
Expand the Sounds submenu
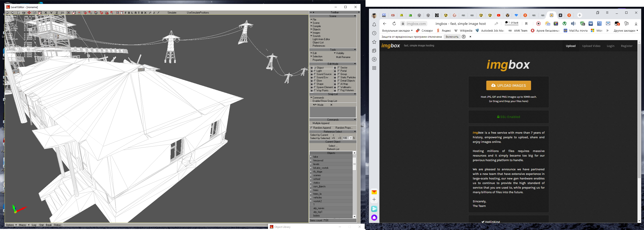[316, 36]
